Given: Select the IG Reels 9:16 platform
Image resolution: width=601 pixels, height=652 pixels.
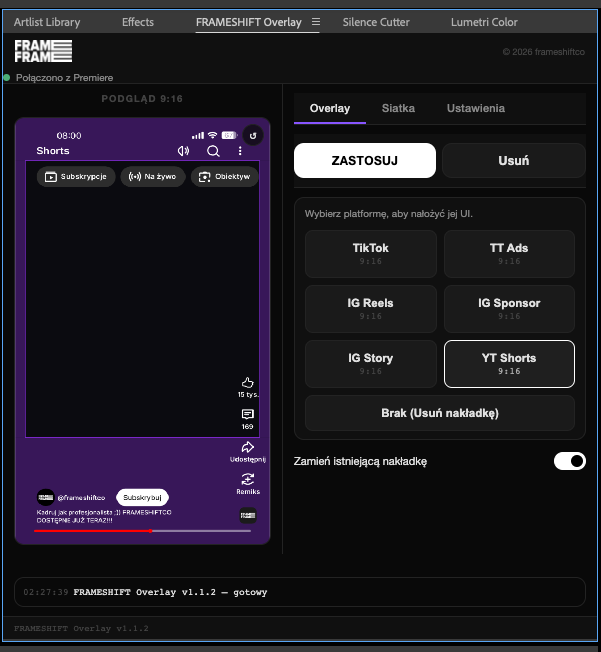Looking at the screenshot, I should click(371, 309).
